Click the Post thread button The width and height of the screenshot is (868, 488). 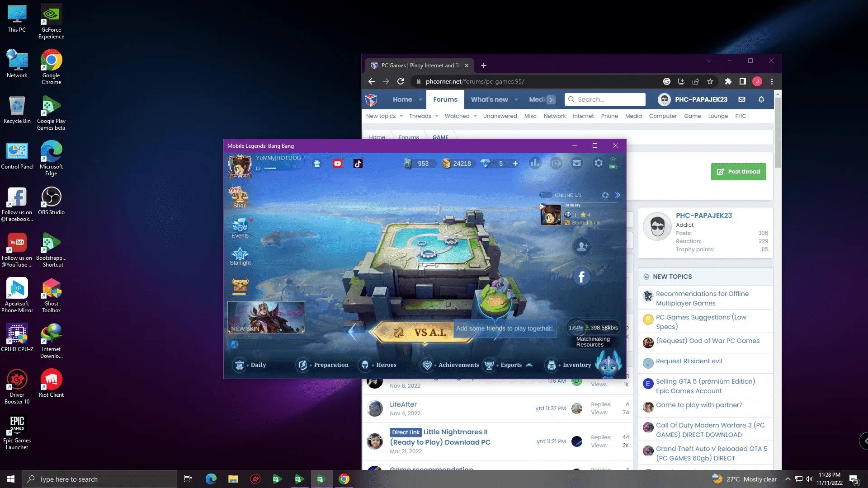coord(738,172)
